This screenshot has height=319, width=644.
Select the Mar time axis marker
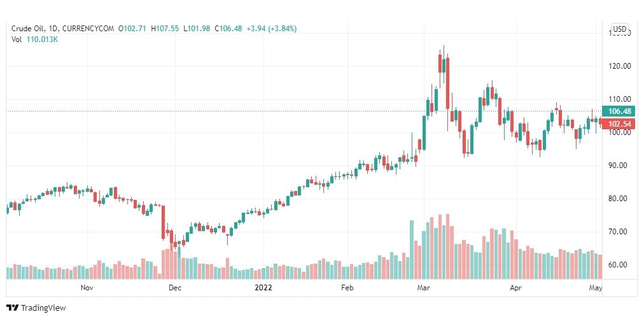coord(423,287)
